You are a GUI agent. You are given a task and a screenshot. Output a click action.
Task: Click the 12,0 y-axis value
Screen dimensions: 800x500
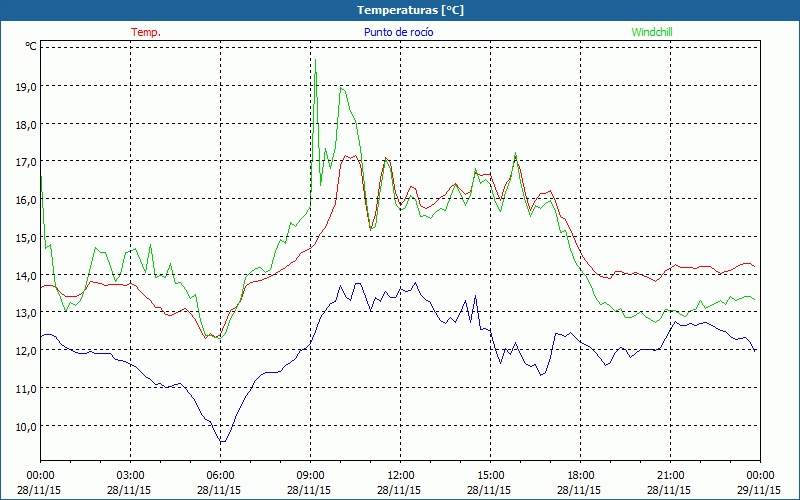coord(26,350)
